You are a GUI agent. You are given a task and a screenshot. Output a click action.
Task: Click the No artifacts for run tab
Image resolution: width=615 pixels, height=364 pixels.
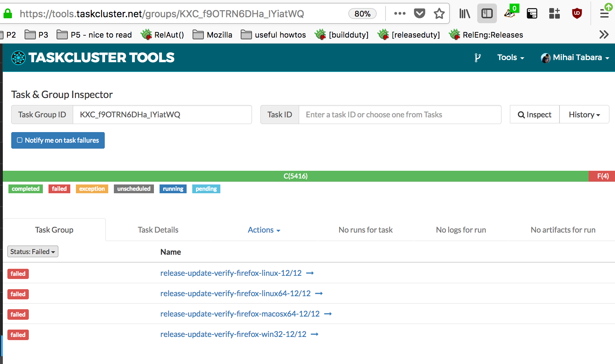[x=563, y=230]
